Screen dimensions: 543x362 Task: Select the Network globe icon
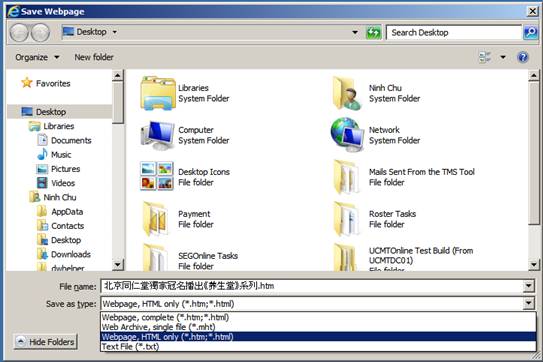[x=347, y=135]
